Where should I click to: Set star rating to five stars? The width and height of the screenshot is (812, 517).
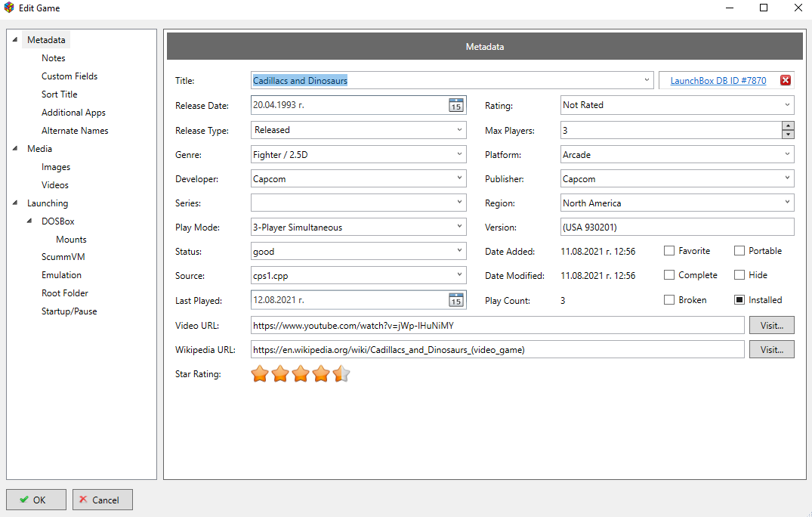tap(341, 373)
